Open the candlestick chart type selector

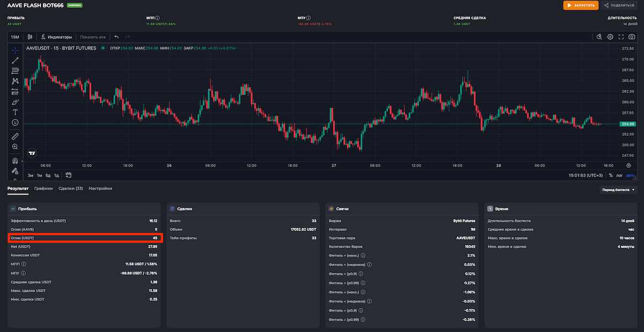30,37
